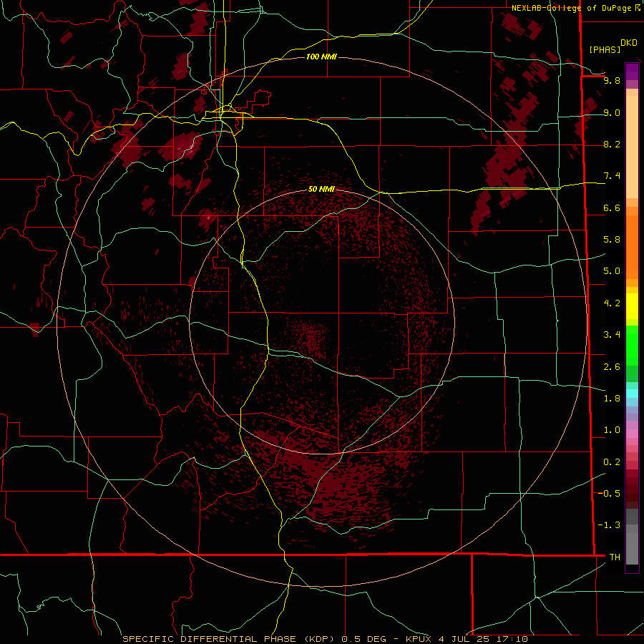644x644 pixels.
Task: Click the 2.6 value on the scale
Action: click(612, 367)
